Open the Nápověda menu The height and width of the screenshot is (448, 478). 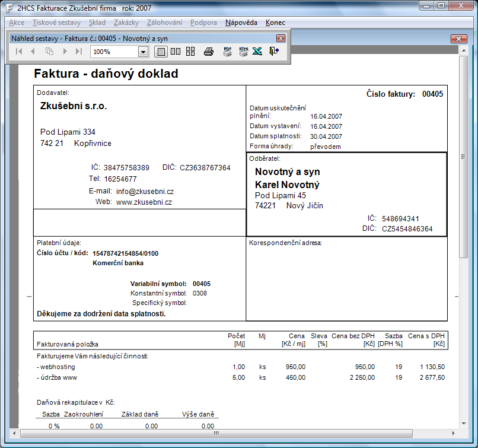pyautogui.click(x=241, y=23)
